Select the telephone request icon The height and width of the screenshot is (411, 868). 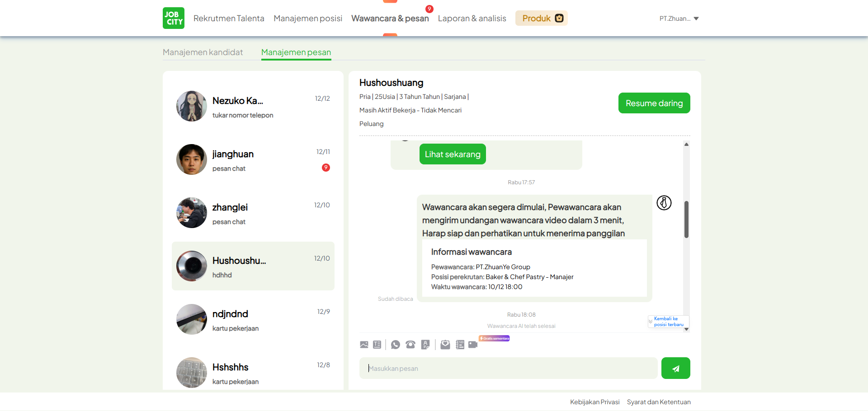[x=410, y=345]
